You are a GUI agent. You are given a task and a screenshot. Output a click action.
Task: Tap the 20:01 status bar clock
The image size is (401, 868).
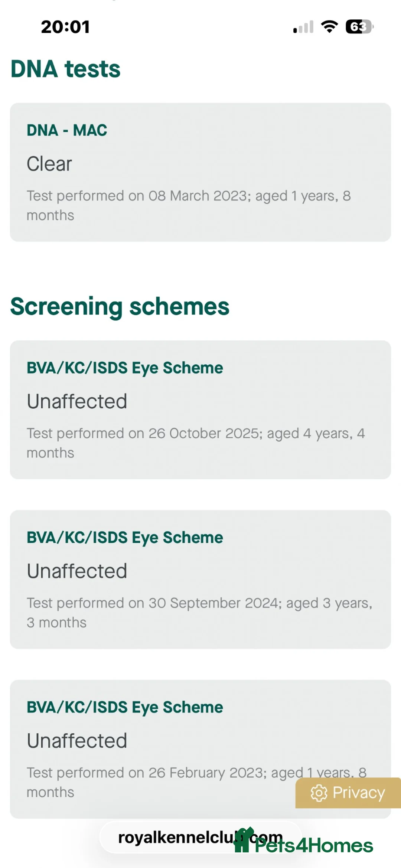[65, 27]
